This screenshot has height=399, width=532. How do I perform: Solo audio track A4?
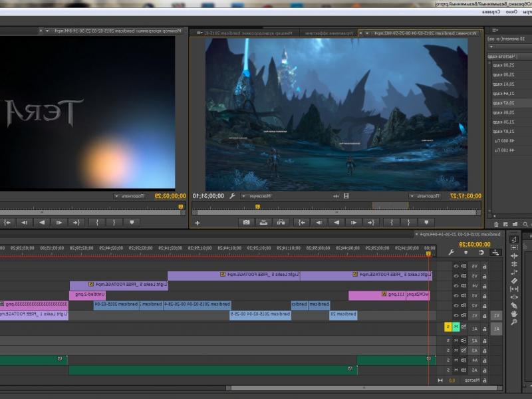(x=448, y=360)
